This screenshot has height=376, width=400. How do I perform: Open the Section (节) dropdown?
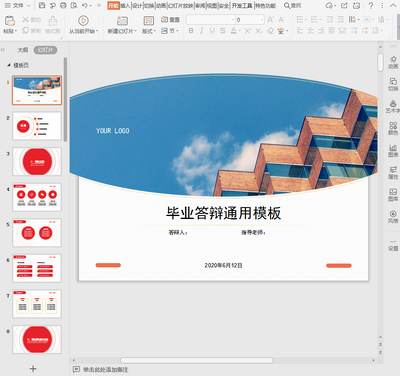click(x=170, y=31)
